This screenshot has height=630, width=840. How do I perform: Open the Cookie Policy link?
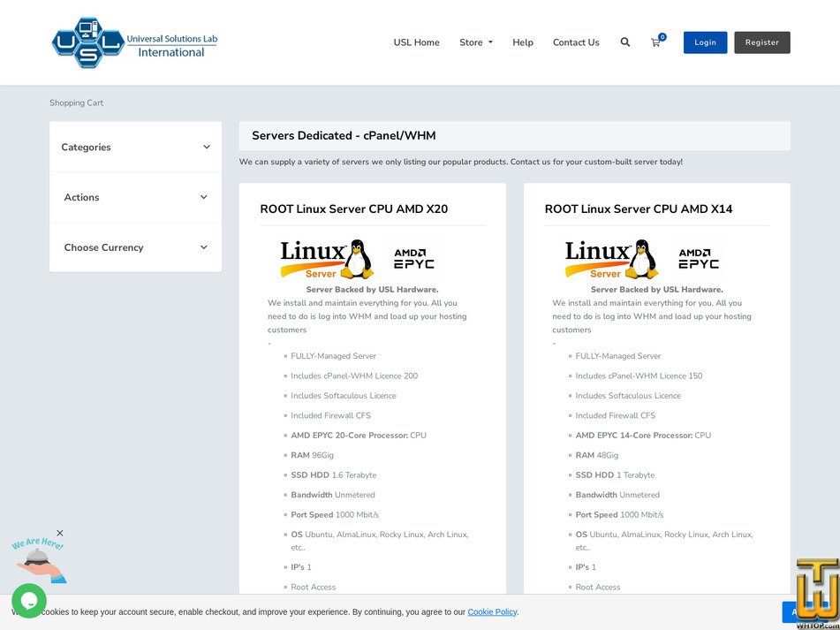pos(492,611)
